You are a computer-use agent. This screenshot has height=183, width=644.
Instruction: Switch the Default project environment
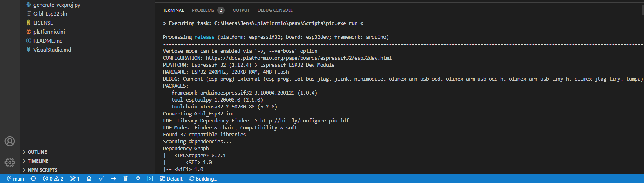(x=171, y=179)
